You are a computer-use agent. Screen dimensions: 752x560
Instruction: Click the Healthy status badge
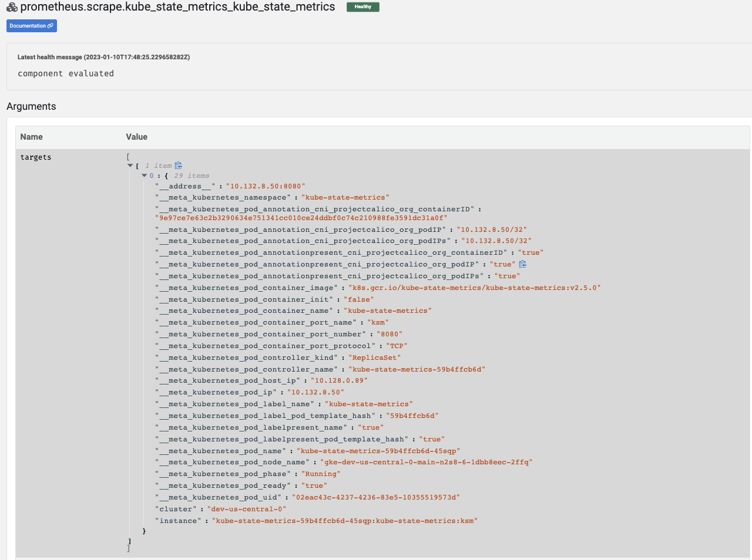pyautogui.click(x=362, y=6)
